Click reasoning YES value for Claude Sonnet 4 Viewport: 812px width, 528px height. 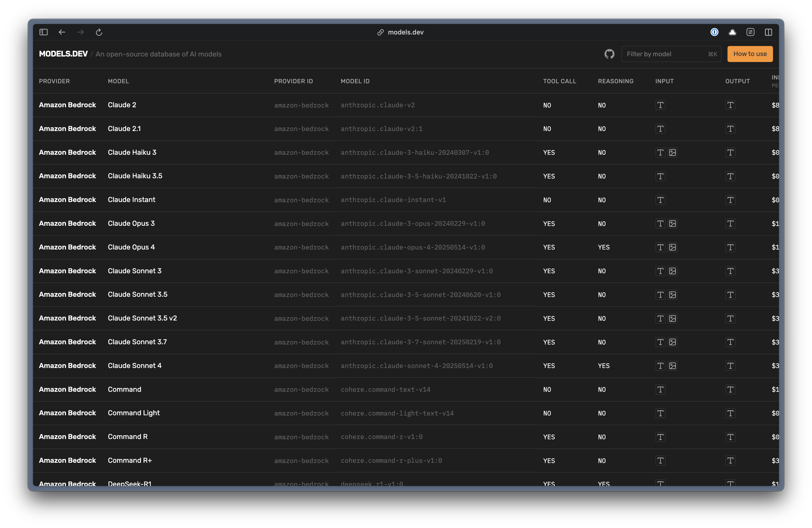click(603, 366)
